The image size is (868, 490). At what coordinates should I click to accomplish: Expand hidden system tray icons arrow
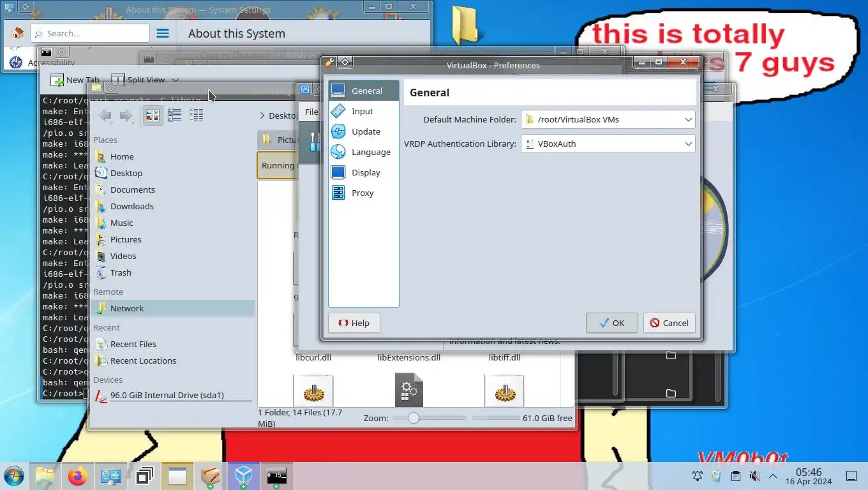pos(772,476)
